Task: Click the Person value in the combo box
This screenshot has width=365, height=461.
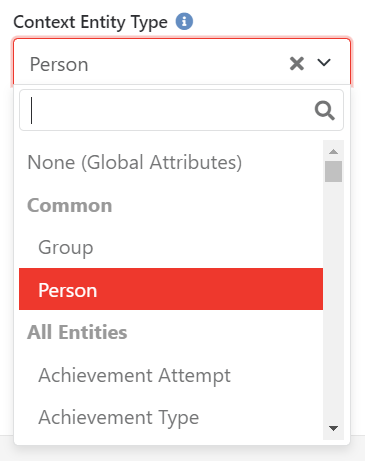Action: pyautogui.click(x=59, y=64)
